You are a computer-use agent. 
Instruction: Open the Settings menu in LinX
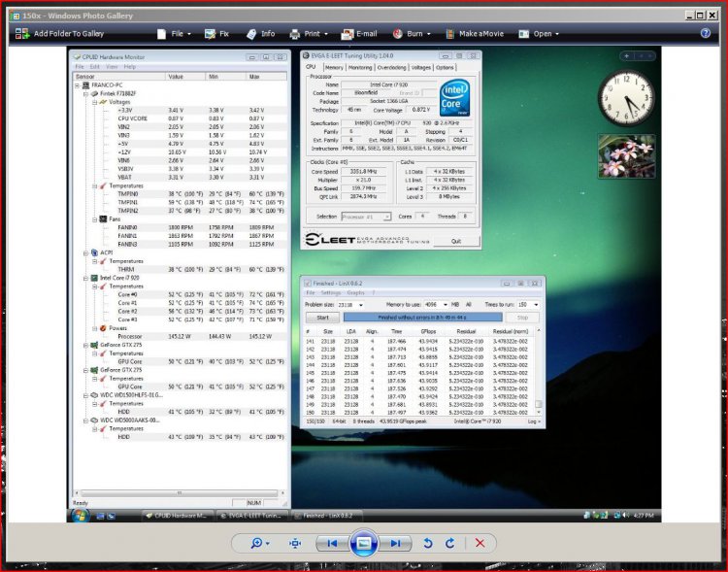pyautogui.click(x=331, y=292)
